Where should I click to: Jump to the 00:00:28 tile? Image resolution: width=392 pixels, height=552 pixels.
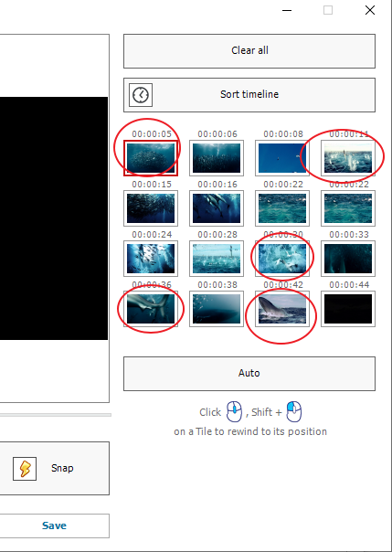click(217, 259)
